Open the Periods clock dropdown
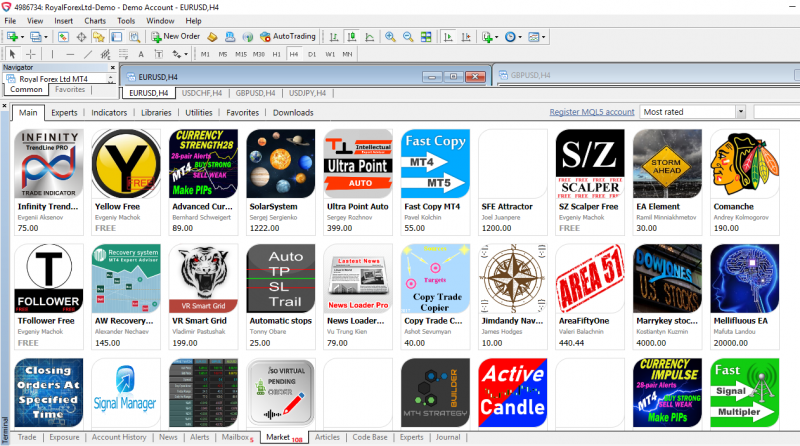 click(x=513, y=37)
